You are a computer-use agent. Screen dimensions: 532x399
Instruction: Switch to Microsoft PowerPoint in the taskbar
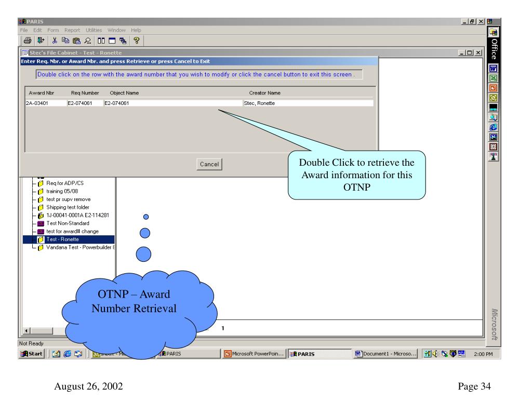point(254,354)
